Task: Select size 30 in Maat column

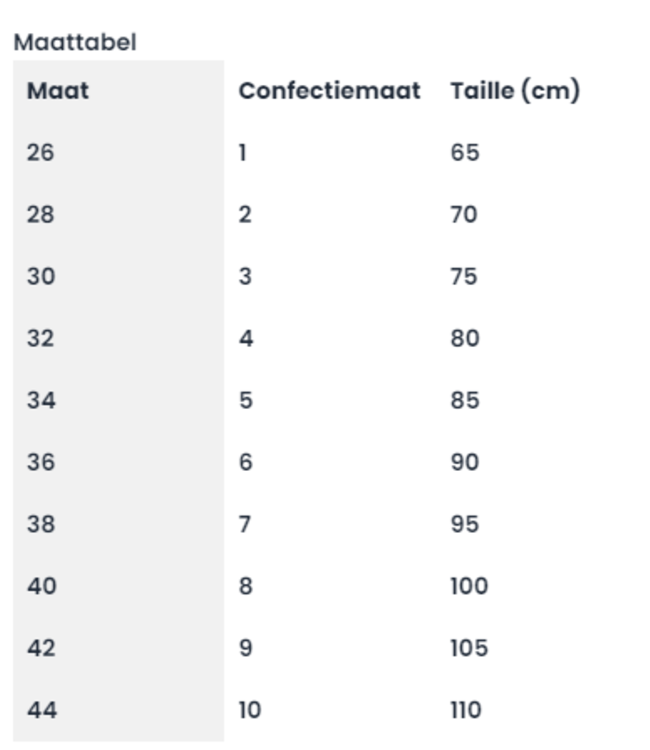Action: point(41,277)
